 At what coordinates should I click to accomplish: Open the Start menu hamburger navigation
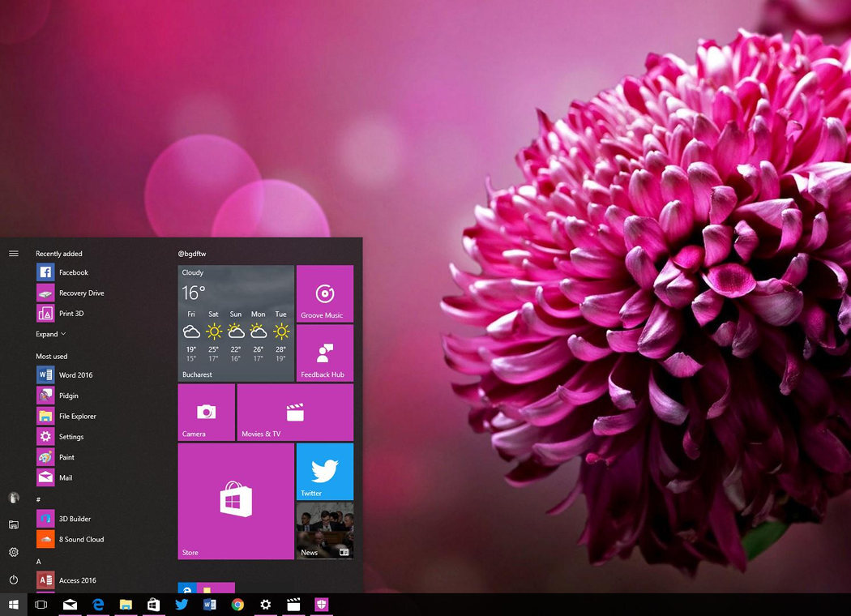pos(13,253)
